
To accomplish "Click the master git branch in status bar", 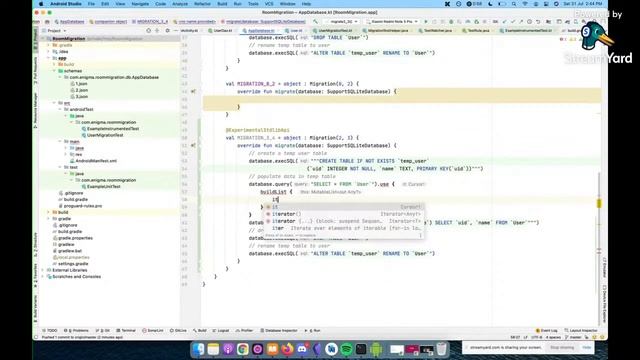I will pos(573,338).
